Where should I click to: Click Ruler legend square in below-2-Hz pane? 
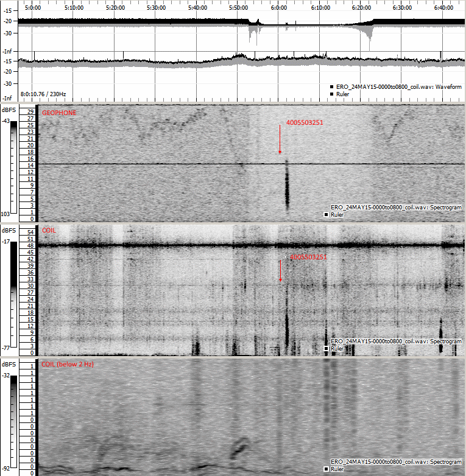(326, 469)
